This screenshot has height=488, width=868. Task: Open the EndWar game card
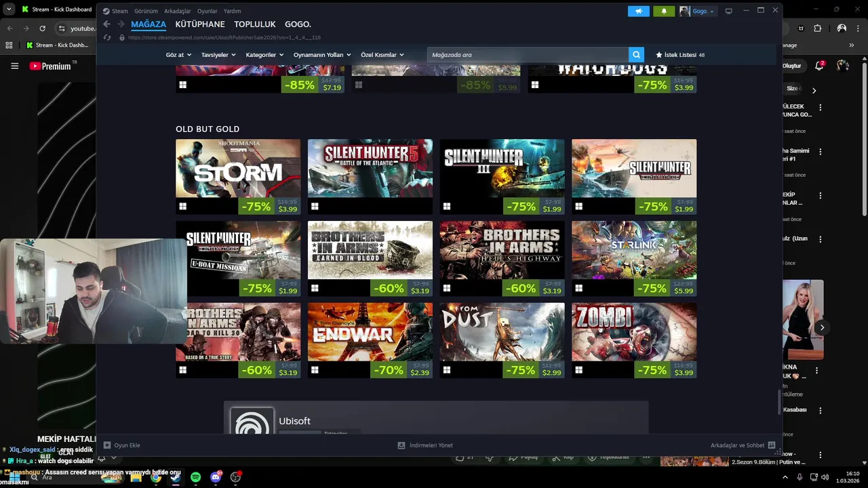(370, 341)
